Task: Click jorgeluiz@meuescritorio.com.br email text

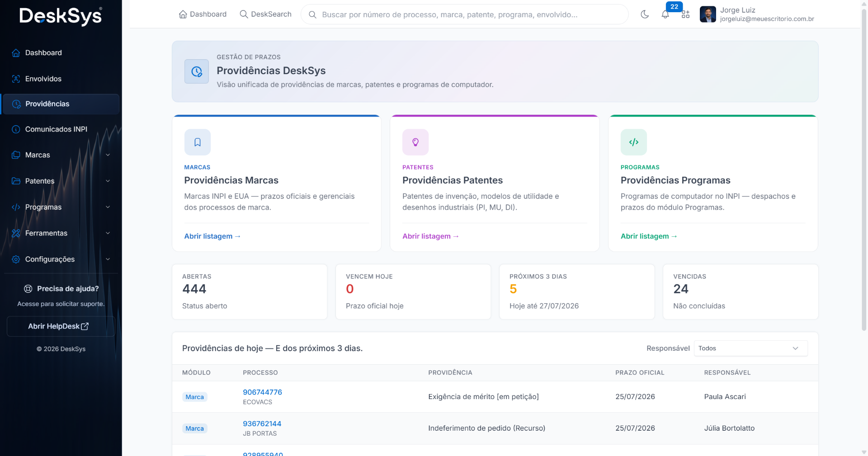Action: [x=767, y=19]
